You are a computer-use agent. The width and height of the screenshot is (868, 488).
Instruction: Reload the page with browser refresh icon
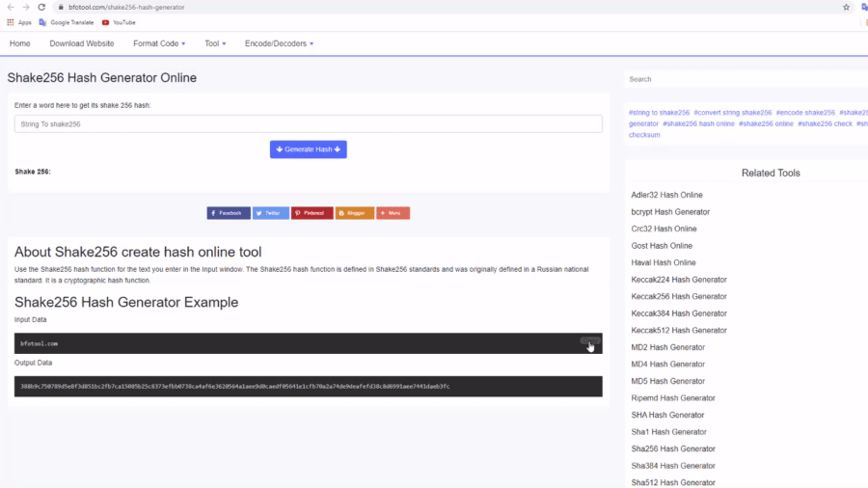41,7
